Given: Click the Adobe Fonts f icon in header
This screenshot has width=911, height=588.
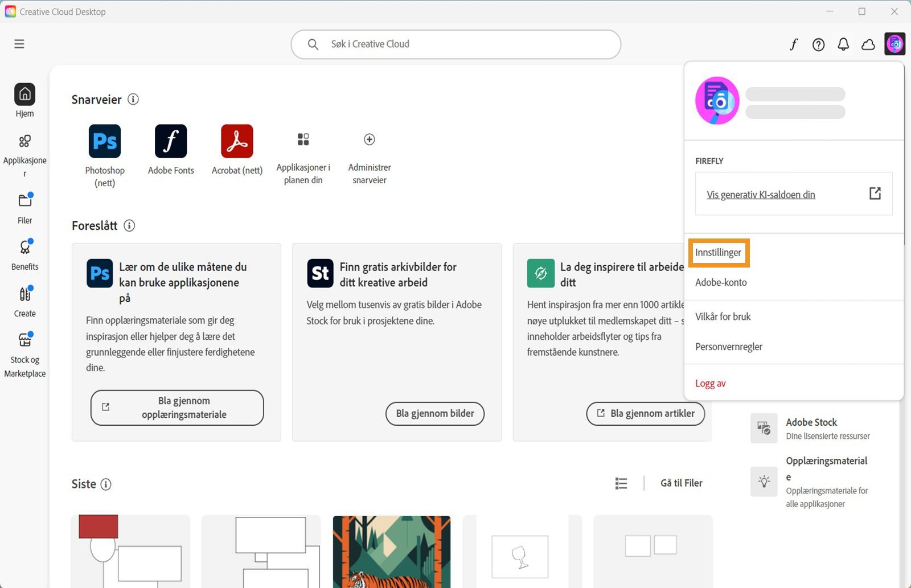Looking at the screenshot, I should (794, 44).
